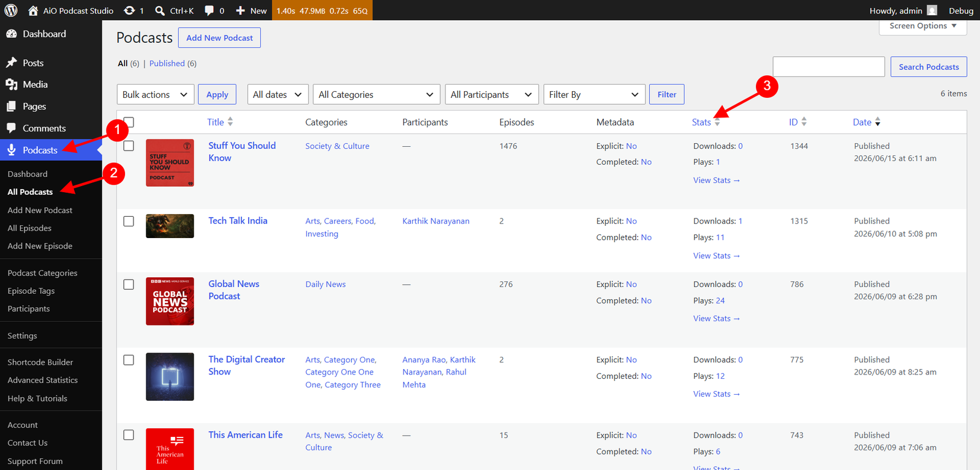Open Global News Podcast cover thumbnail

click(x=170, y=301)
